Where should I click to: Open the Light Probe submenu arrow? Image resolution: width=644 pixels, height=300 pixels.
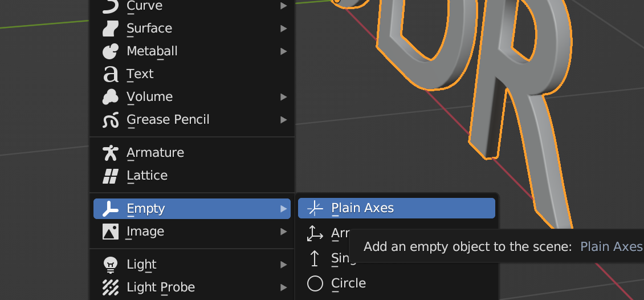284,287
